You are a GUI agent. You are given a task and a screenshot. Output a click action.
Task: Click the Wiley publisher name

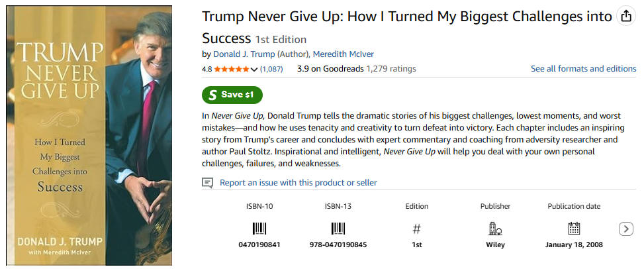tap(495, 244)
